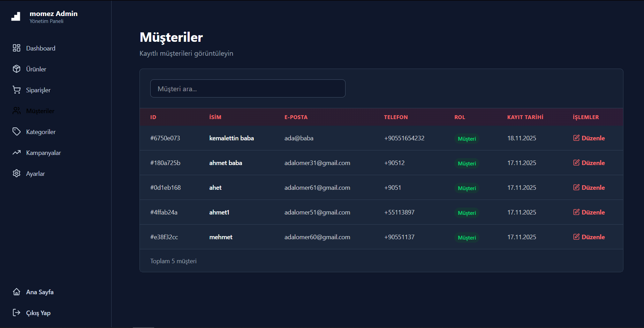Click the momez Admin logo icon
This screenshot has width=644, height=328.
click(16, 16)
